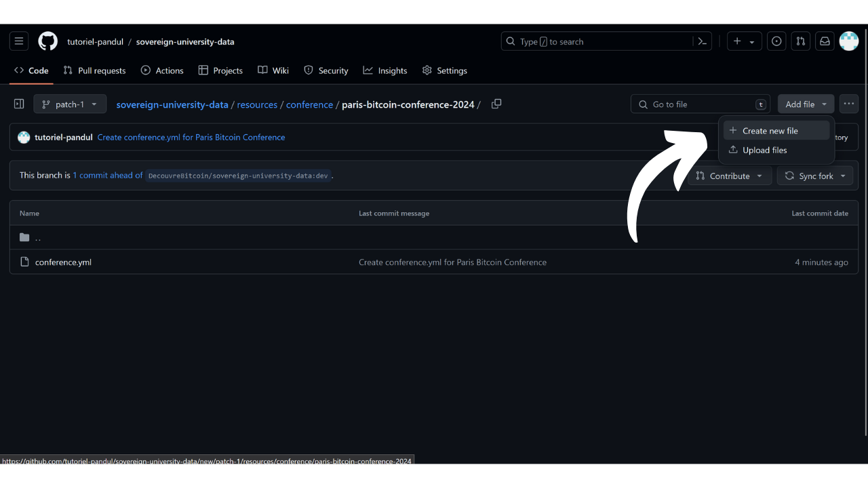Select Create new file menu option
This screenshot has height=488, width=868.
click(x=776, y=131)
